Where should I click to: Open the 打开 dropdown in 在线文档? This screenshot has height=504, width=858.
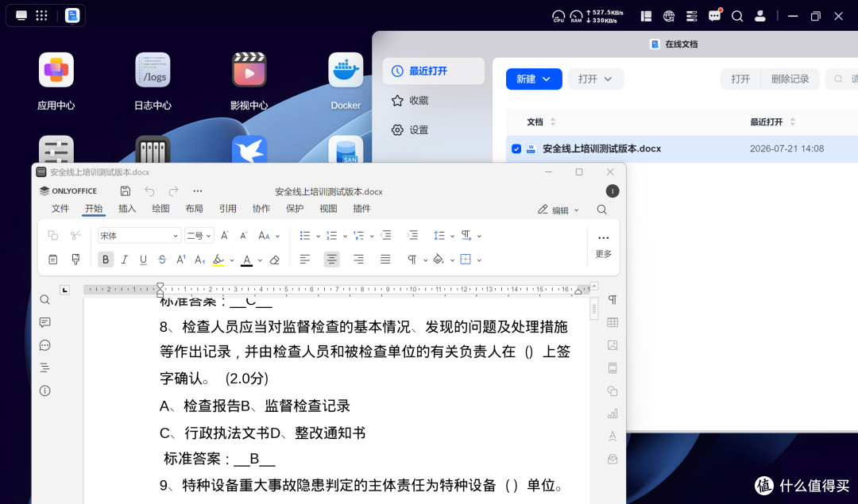coord(595,79)
